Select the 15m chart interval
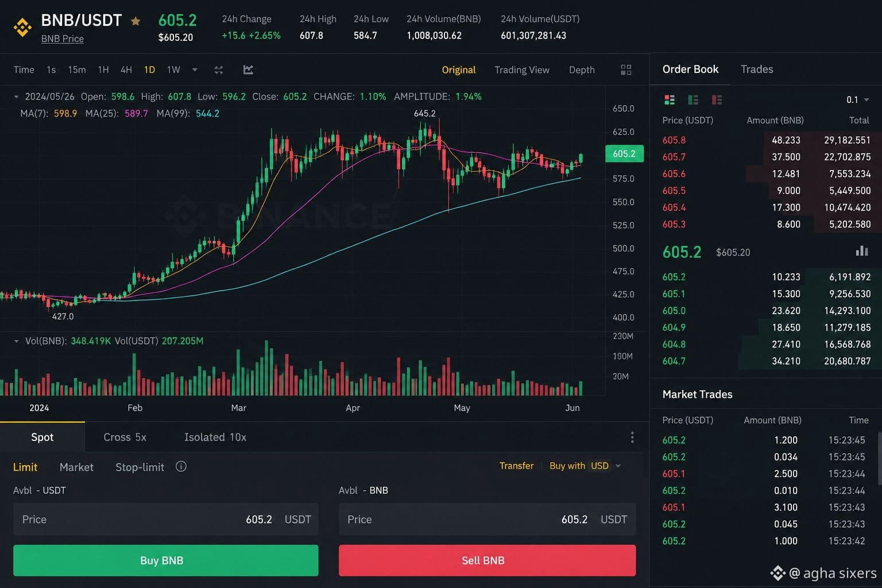Viewport: 882px width, 588px height. pos(77,69)
